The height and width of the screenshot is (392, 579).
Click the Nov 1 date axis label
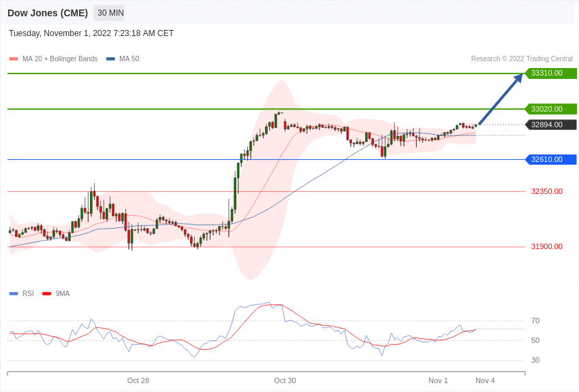coord(438,380)
